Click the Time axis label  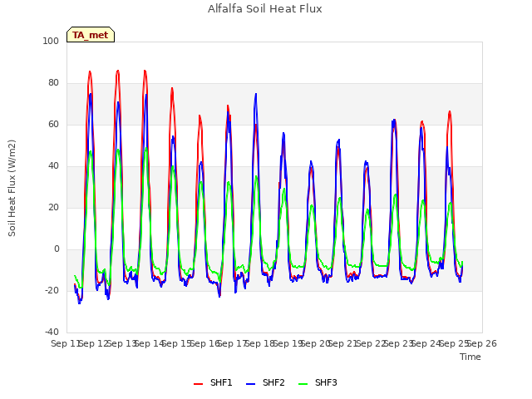(x=470, y=357)
